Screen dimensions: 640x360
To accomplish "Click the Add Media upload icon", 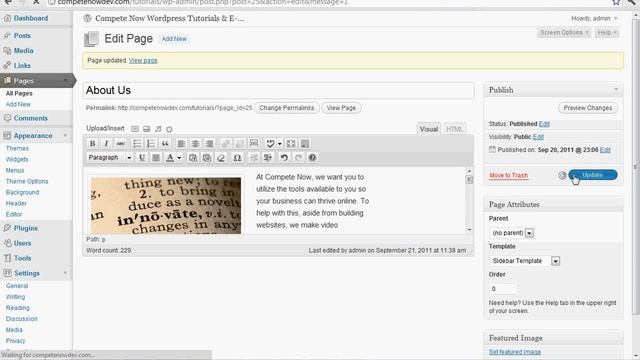I will (169, 129).
